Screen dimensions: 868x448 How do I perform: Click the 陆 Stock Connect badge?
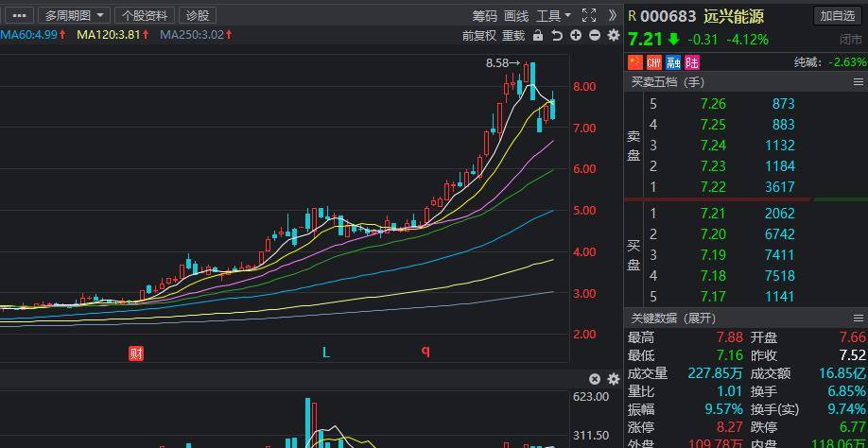(692, 62)
